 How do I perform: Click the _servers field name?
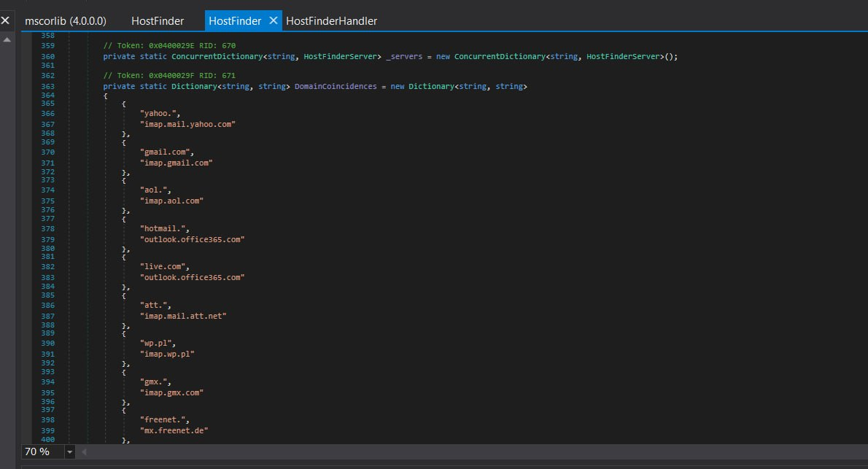[404, 56]
